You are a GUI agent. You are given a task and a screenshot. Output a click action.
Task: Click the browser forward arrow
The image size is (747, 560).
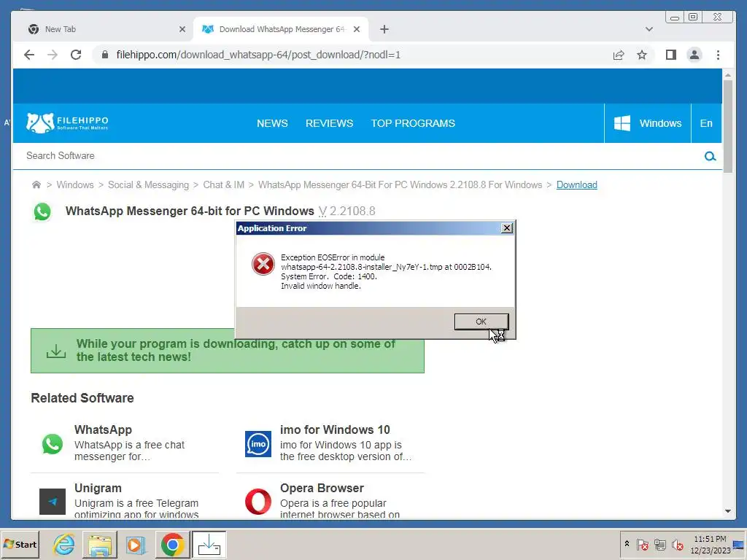pyautogui.click(x=53, y=55)
